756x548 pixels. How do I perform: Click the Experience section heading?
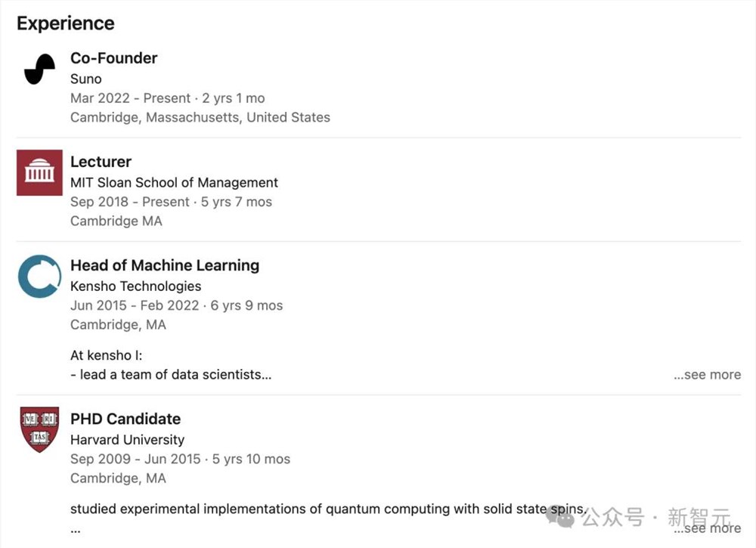pos(66,23)
